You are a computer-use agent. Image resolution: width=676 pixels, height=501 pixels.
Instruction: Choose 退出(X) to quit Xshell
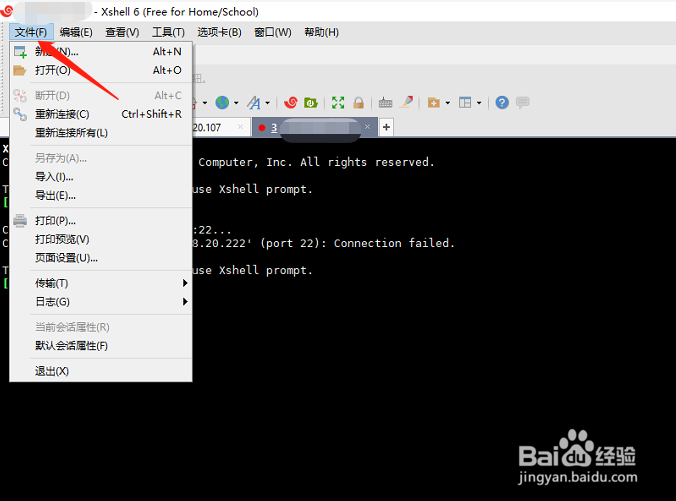click(x=101, y=371)
